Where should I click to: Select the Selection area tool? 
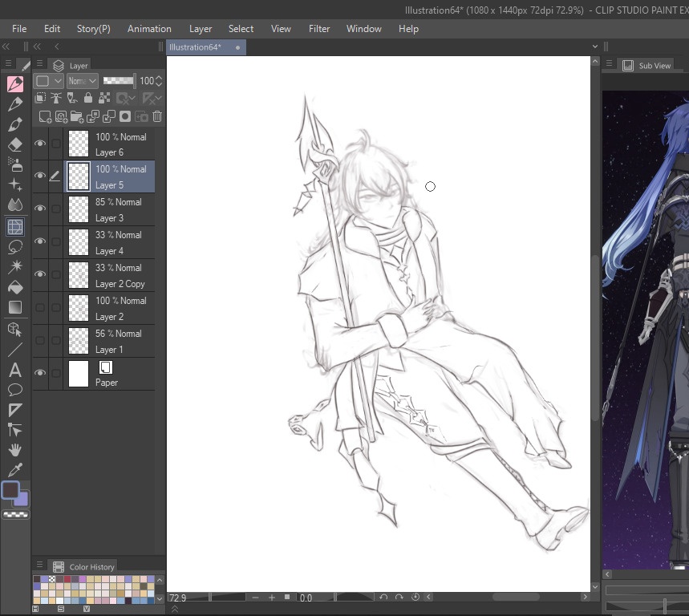click(x=15, y=227)
